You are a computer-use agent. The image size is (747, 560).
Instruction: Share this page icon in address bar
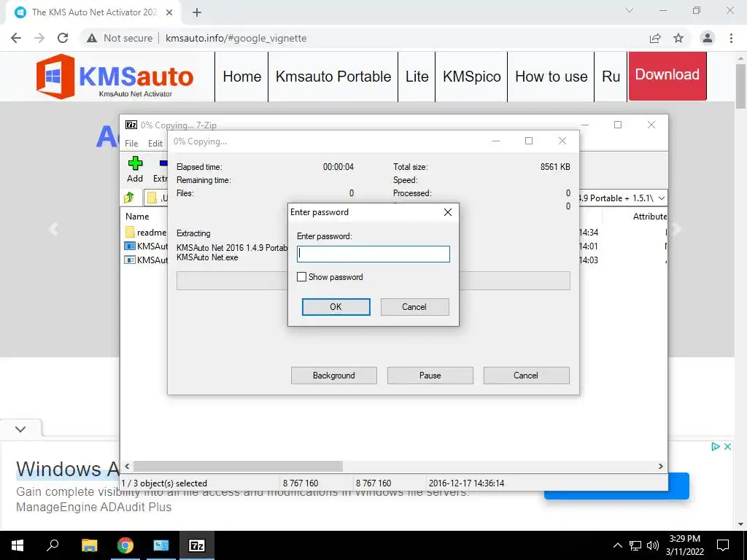(655, 38)
